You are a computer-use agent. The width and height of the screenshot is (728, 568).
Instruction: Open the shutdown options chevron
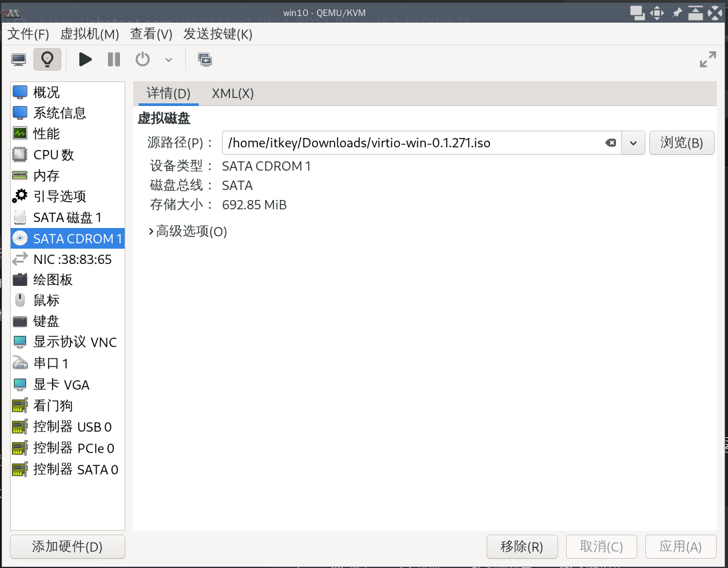pyautogui.click(x=168, y=59)
